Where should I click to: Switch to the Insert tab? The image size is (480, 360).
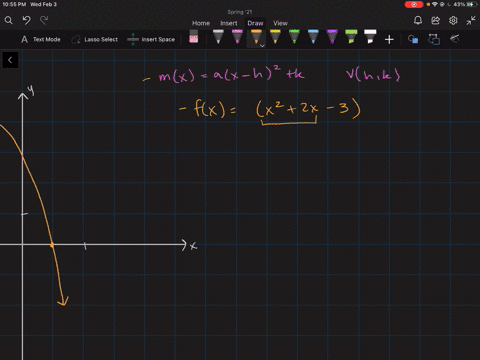(229, 23)
